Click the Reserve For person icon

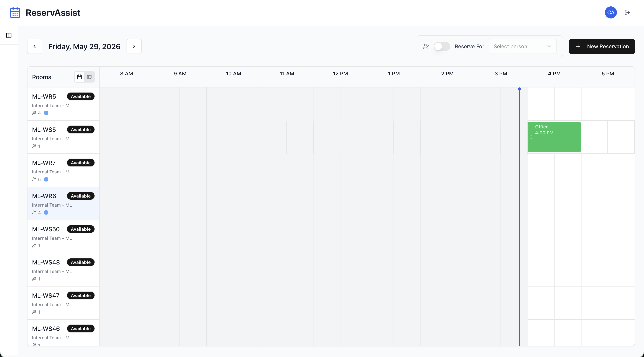point(426,46)
